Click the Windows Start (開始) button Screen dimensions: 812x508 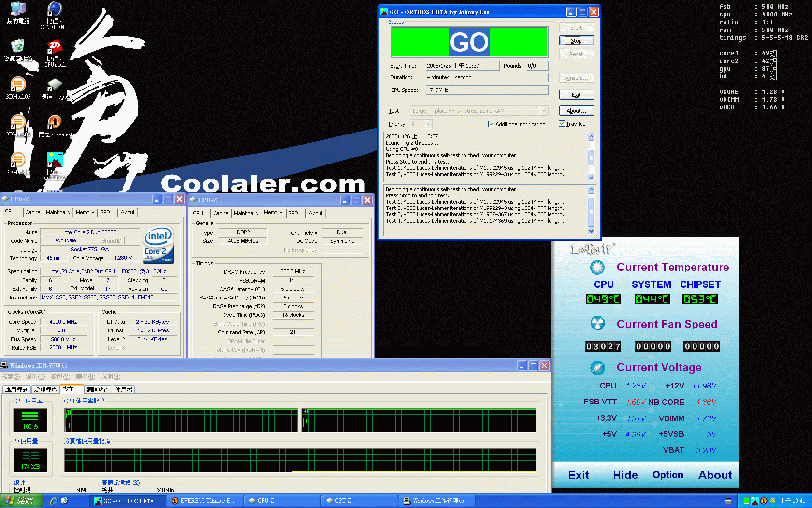pyautogui.click(x=22, y=501)
